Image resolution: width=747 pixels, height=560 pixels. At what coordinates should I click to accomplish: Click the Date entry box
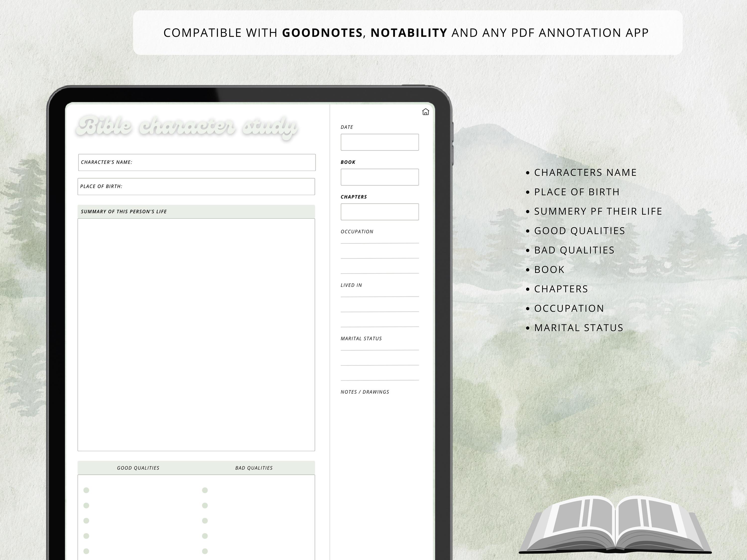[379, 142]
